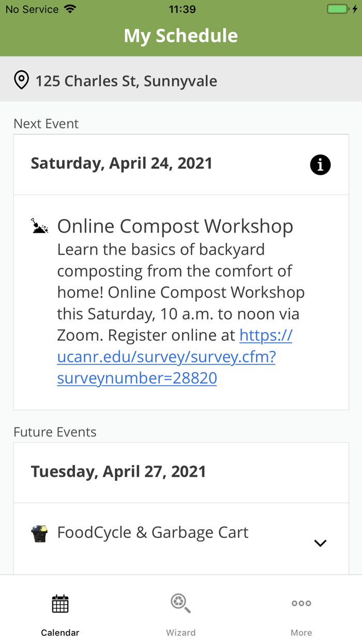Tap the battery charging indicator

(x=342, y=9)
